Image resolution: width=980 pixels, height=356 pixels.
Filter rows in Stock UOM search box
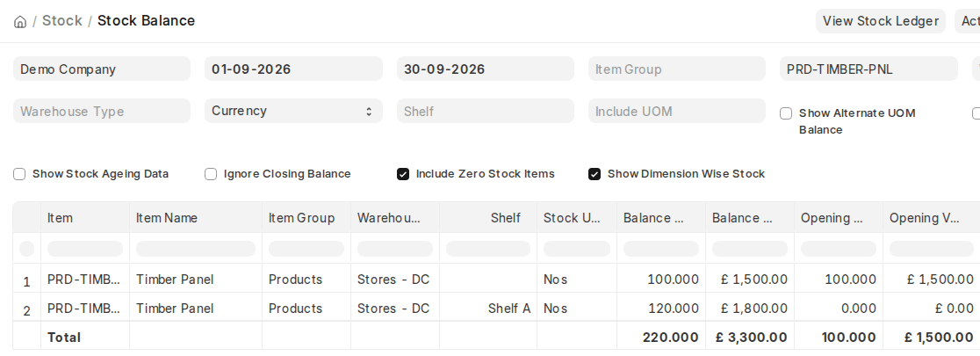(x=577, y=249)
